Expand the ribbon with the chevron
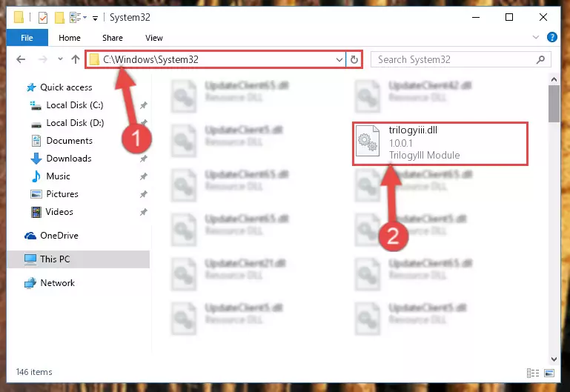 535,37
